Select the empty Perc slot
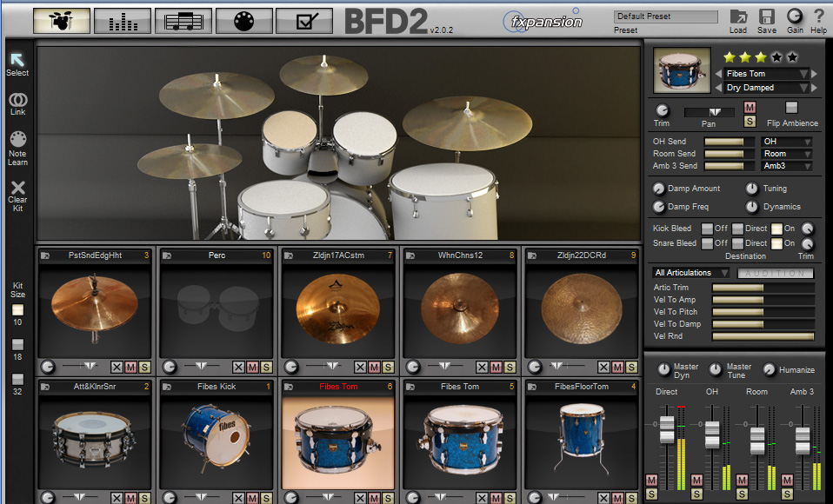The height and width of the screenshot is (504, 833). tap(217, 309)
